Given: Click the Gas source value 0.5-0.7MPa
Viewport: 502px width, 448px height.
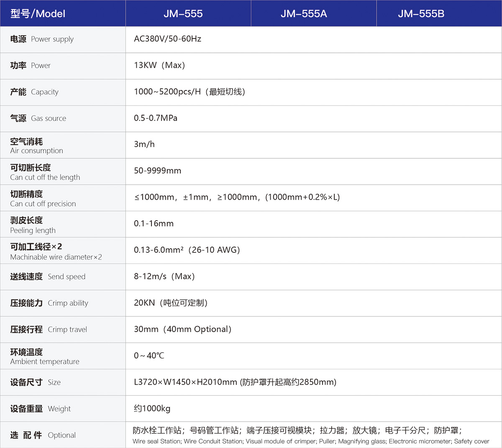Looking at the screenshot, I should [156, 118].
